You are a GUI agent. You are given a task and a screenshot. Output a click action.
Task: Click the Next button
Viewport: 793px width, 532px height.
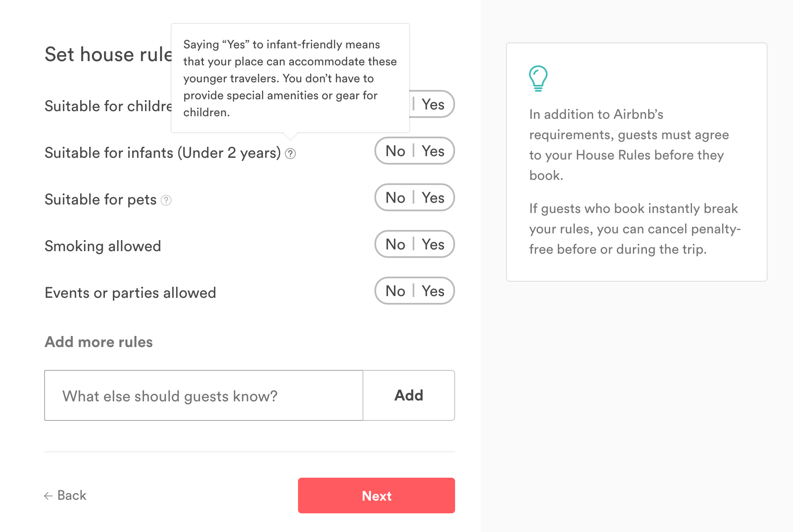point(376,496)
